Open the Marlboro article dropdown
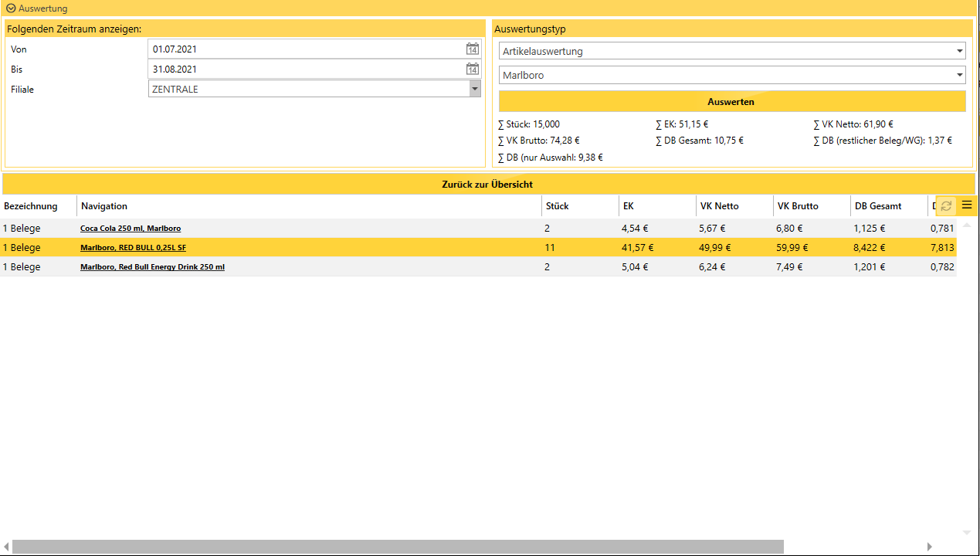The height and width of the screenshot is (556, 980). [x=732, y=76]
